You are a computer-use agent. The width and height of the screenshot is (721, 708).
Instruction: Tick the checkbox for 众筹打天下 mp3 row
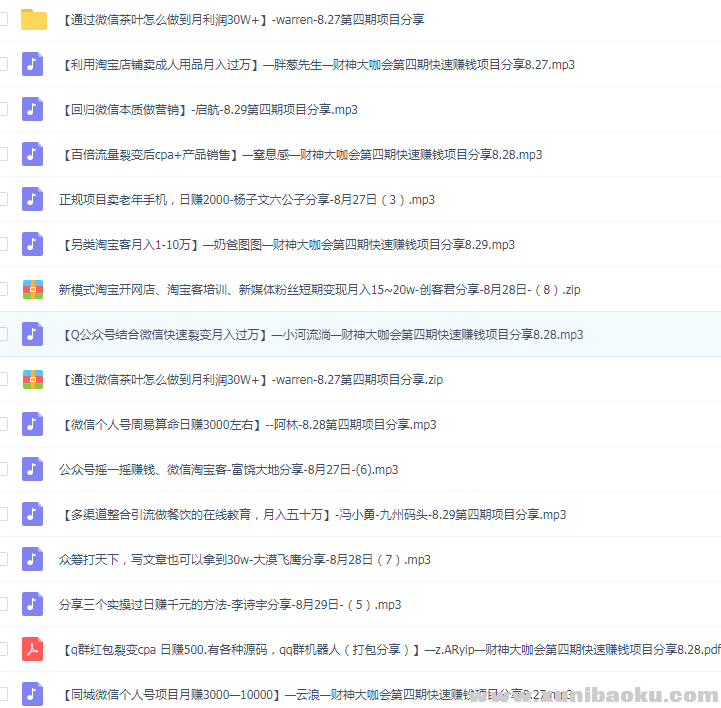click(x=3, y=559)
